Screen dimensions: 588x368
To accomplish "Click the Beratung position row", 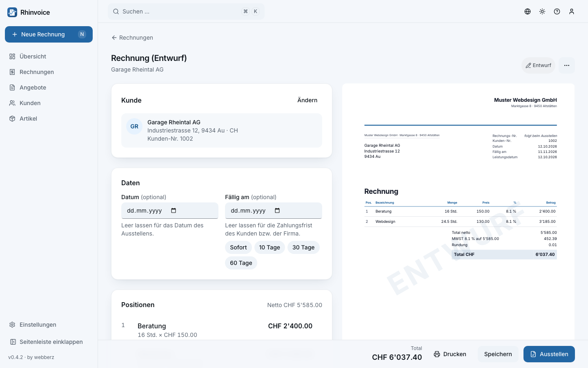I will click(222, 330).
